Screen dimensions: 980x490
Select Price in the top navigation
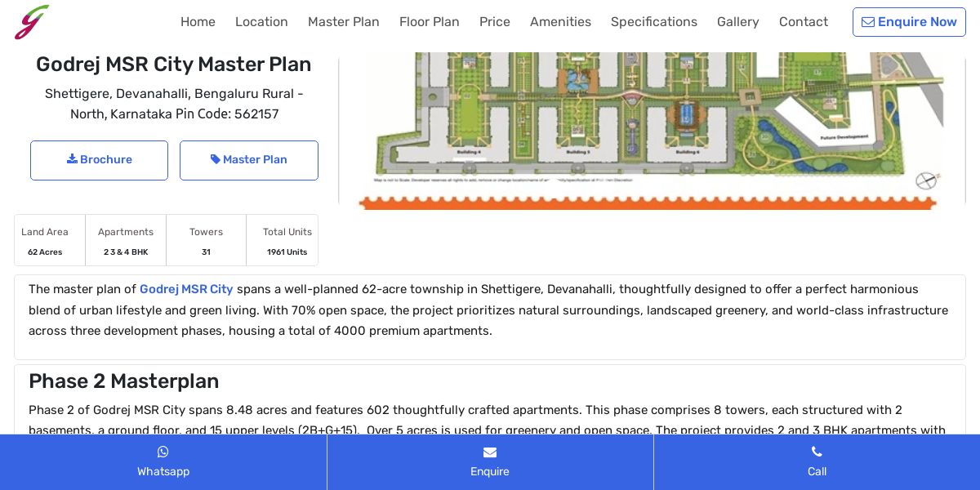495,22
